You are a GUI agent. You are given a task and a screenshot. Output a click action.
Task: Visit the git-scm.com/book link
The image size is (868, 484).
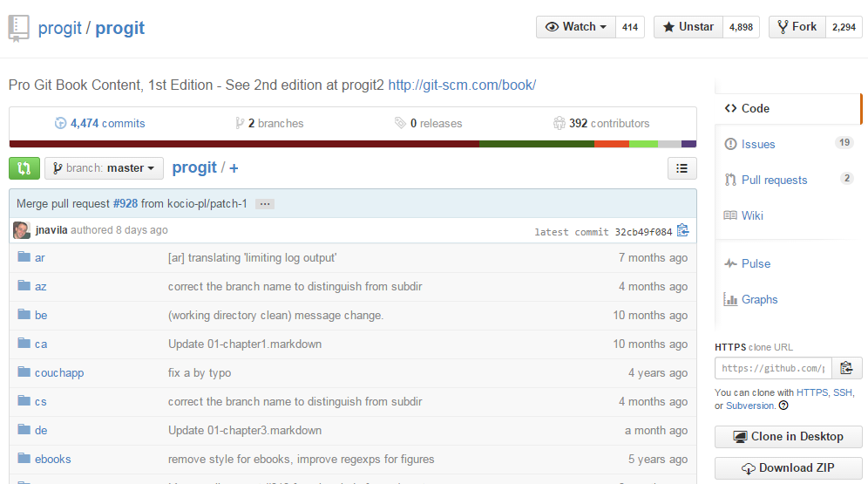(x=462, y=85)
